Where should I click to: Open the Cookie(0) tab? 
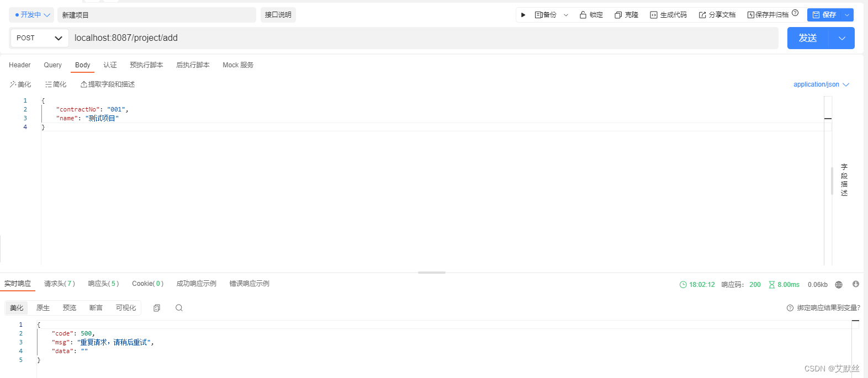click(147, 284)
